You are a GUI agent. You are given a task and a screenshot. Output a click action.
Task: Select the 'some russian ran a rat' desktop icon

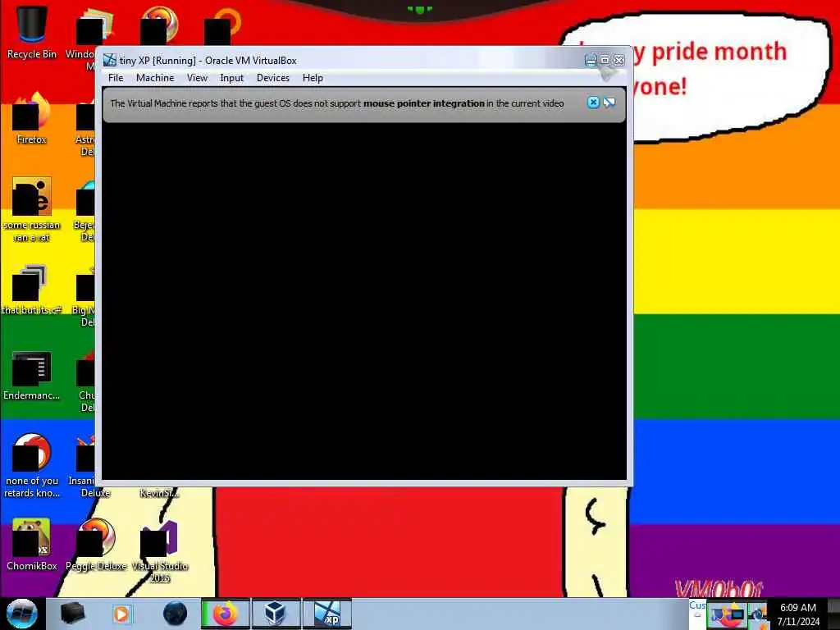[32, 209]
